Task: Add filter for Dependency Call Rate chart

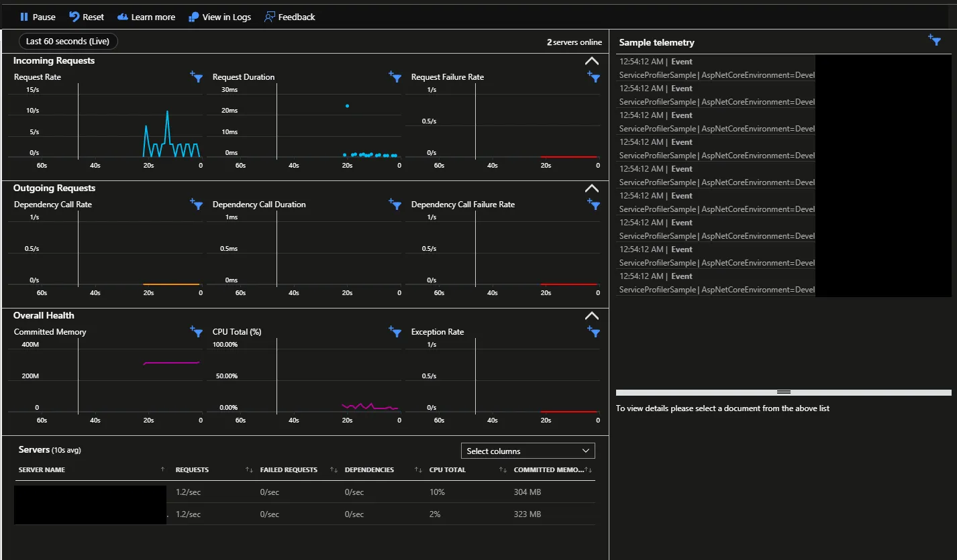Action: coord(197,205)
